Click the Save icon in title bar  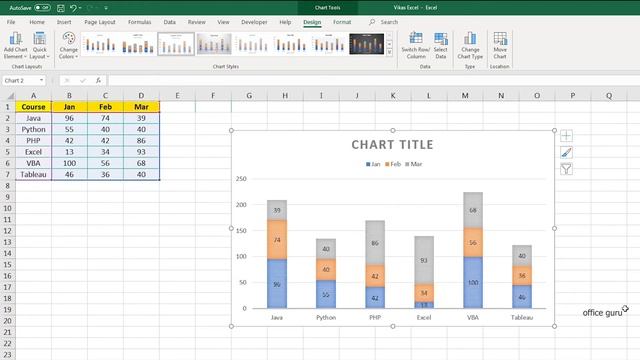coord(61,8)
